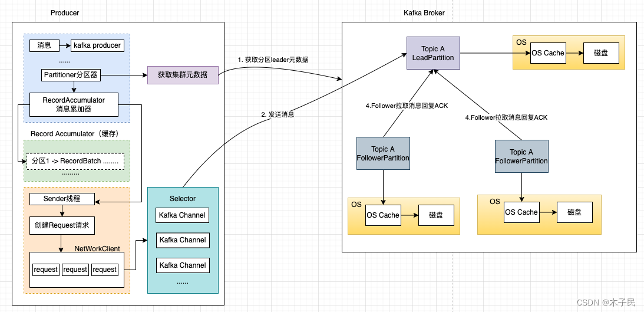The image size is (644, 312).
Task: Select the Topic A LeadPartition box
Action: point(433,53)
